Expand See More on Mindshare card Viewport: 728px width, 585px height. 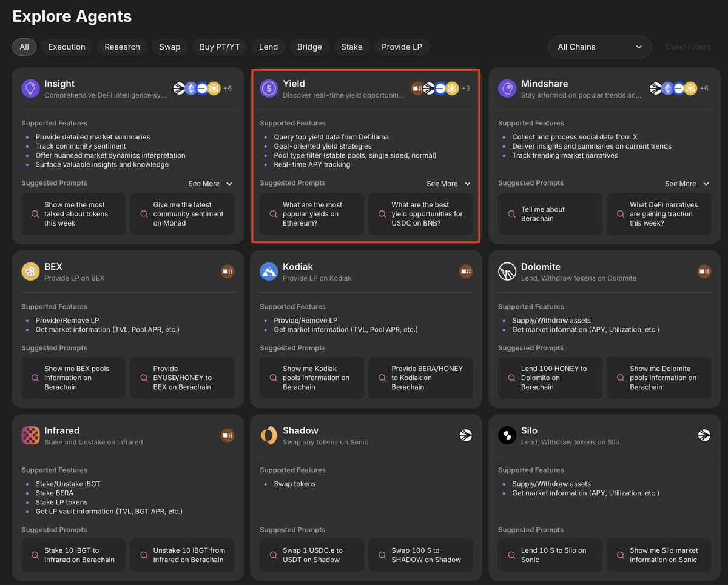[x=687, y=184]
